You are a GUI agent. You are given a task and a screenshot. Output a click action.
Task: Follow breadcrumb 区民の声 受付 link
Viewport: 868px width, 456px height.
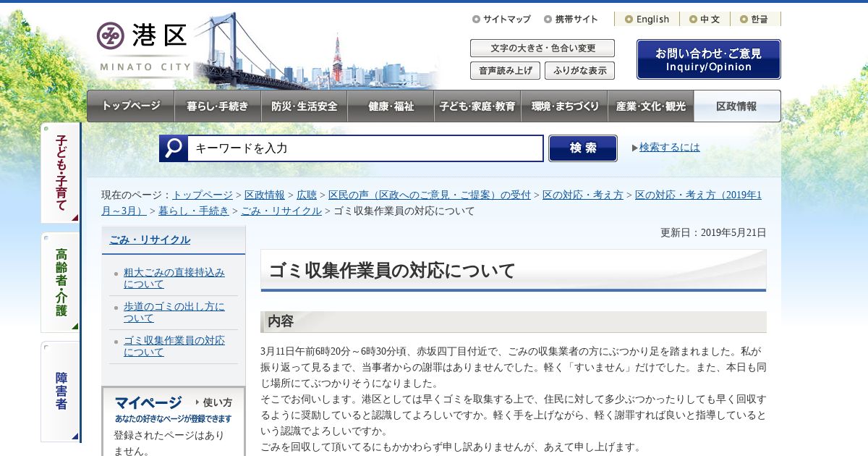pyautogui.click(x=430, y=195)
